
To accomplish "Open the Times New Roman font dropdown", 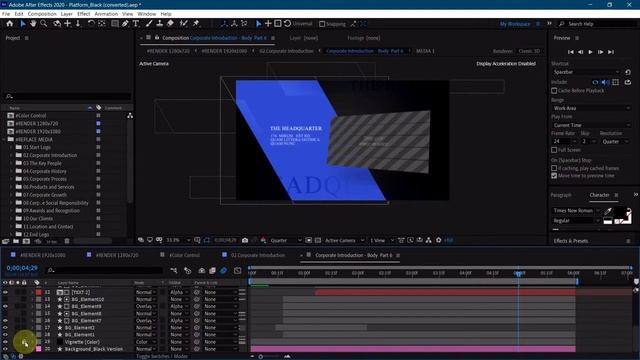I will (576, 211).
